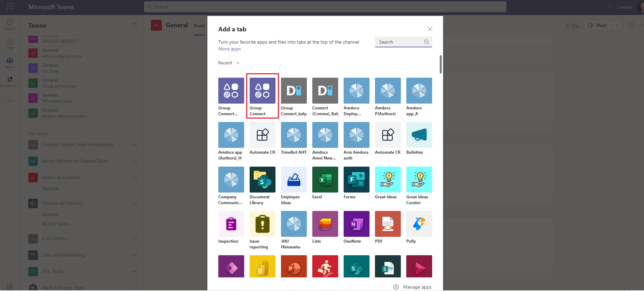
Task: Select the Group Connect app highlighted in red
Action: pyautogui.click(x=263, y=97)
